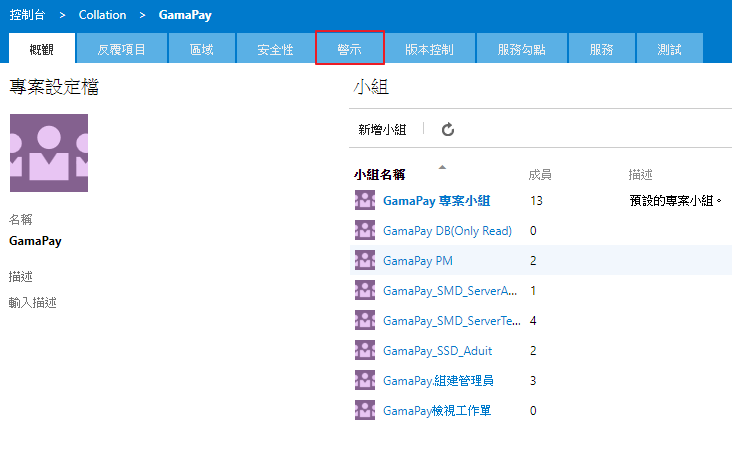The width and height of the screenshot is (732, 466).
Task: Click the icon for GamaPay_SMD_ServerA group
Action: [x=365, y=290]
